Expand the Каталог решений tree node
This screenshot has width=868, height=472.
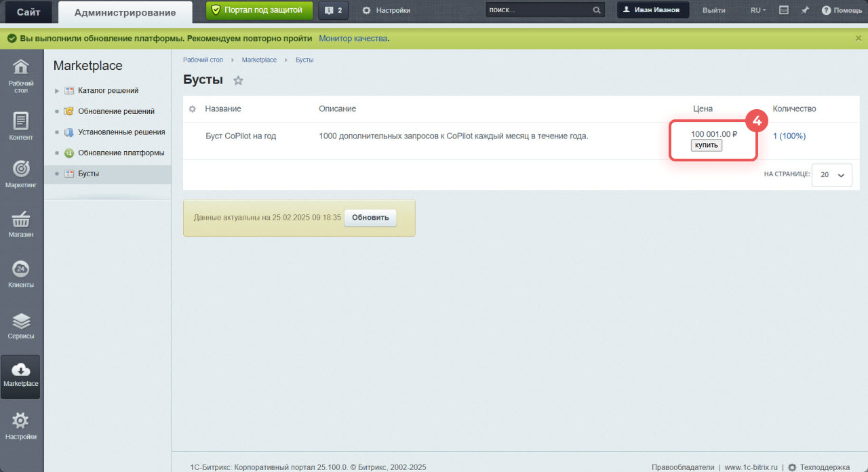(57, 91)
